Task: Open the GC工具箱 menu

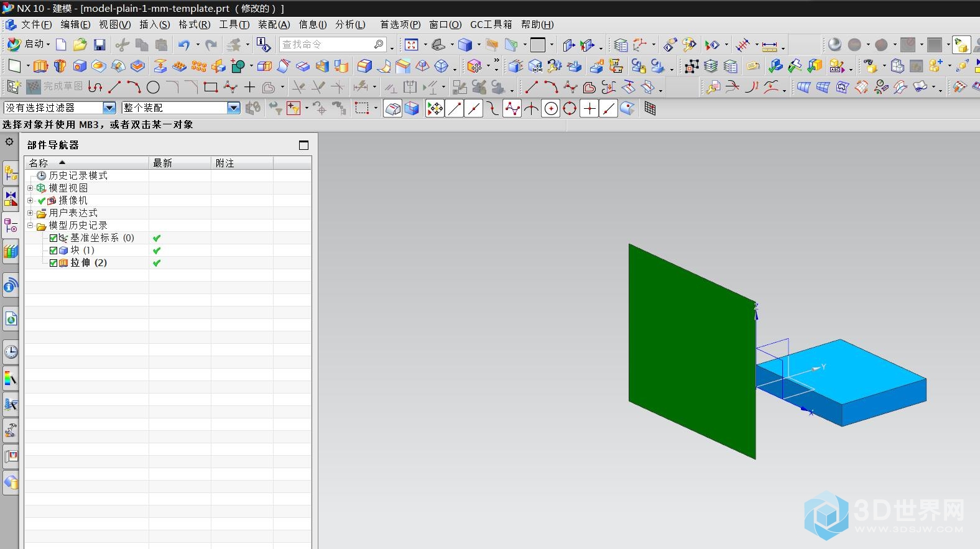Action: click(x=491, y=24)
